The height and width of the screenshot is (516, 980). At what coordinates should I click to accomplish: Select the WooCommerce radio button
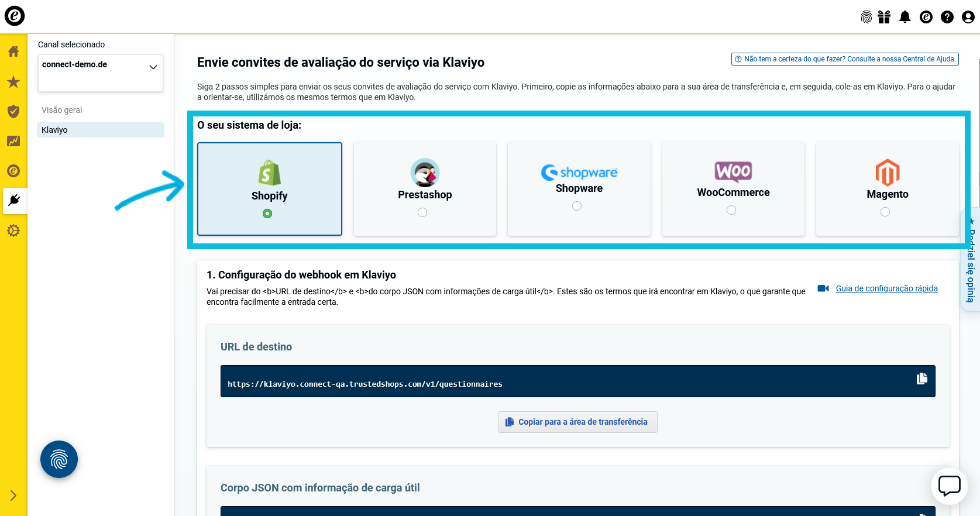tap(731, 210)
